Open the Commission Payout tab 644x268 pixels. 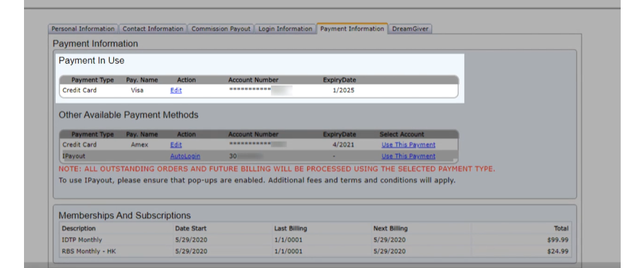click(221, 29)
